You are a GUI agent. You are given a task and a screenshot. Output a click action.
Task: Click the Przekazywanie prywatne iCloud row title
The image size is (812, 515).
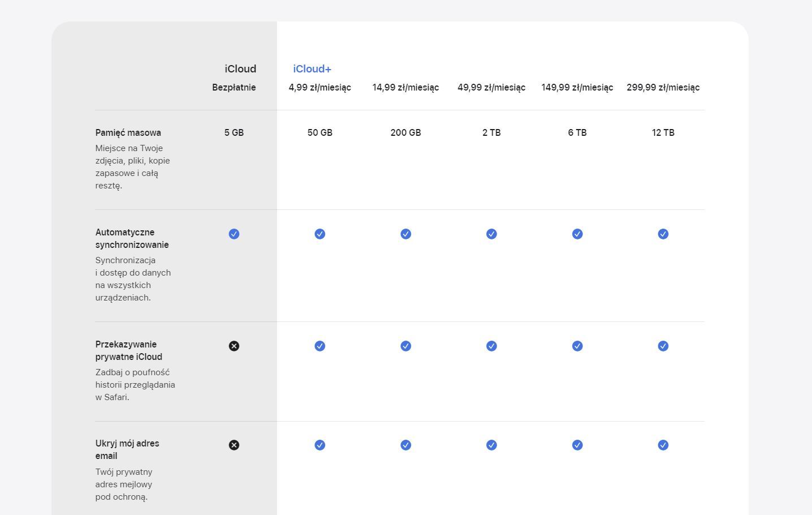pos(129,350)
